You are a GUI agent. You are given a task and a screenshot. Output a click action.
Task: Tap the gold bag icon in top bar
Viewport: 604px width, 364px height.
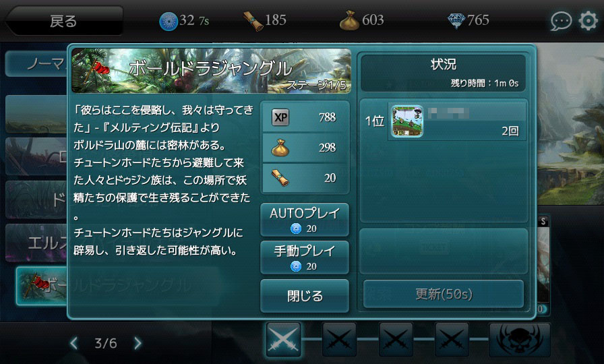click(x=349, y=21)
